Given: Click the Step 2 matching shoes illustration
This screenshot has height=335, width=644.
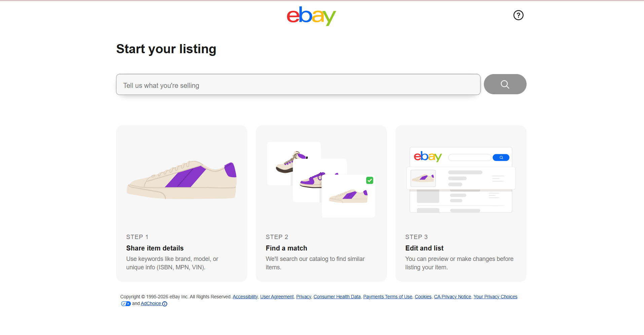Looking at the screenshot, I should click(321, 180).
